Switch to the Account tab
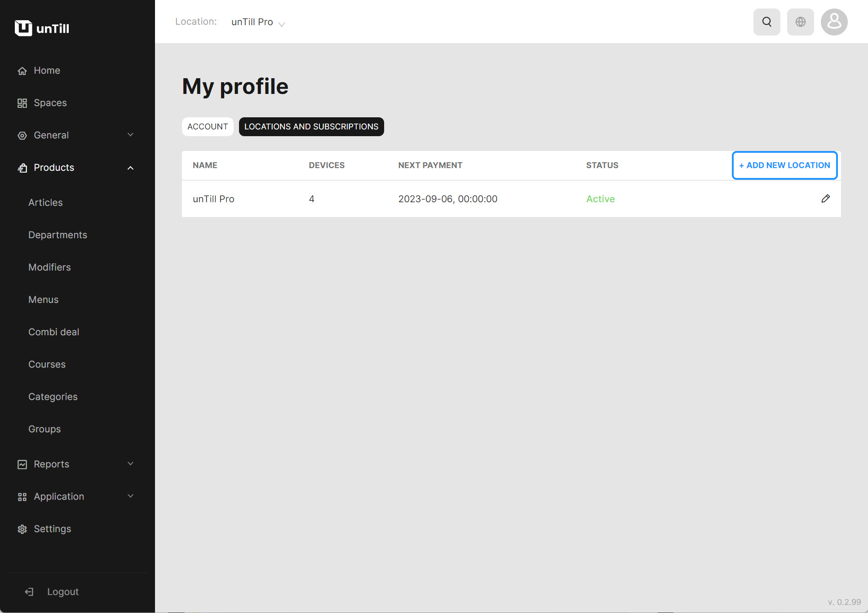 click(x=208, y=127)
